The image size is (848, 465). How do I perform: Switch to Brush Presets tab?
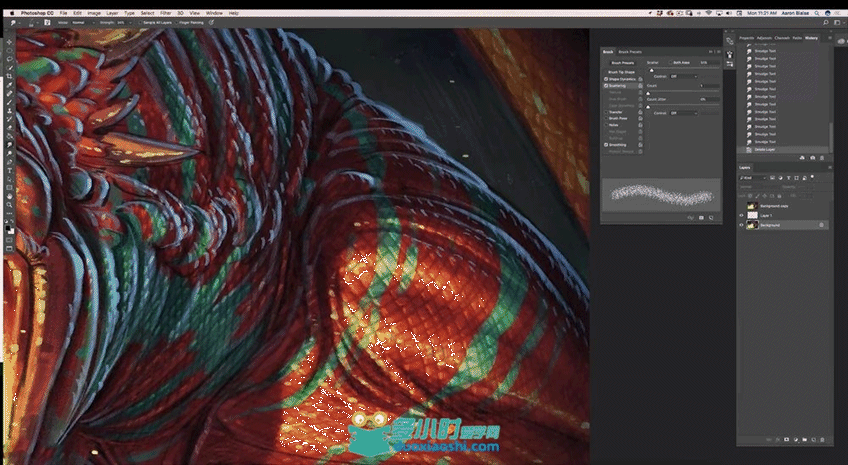click(x=630, y=52)
